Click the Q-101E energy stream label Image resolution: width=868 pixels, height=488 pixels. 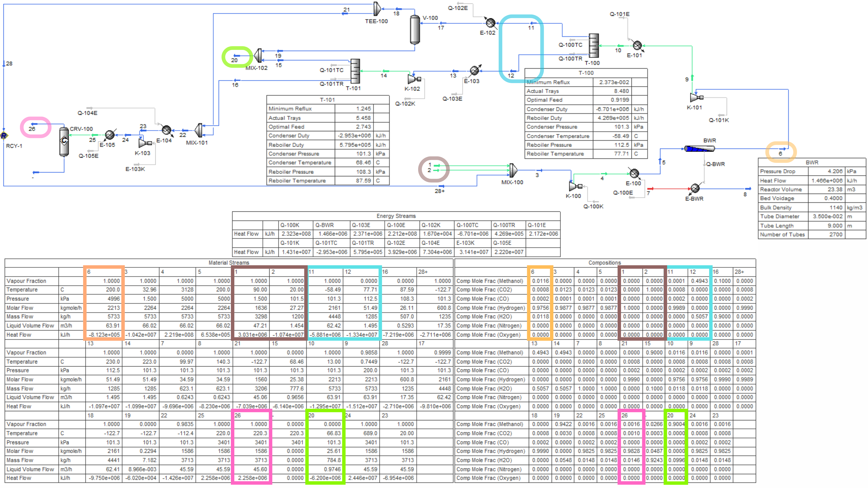coord(619,14)
